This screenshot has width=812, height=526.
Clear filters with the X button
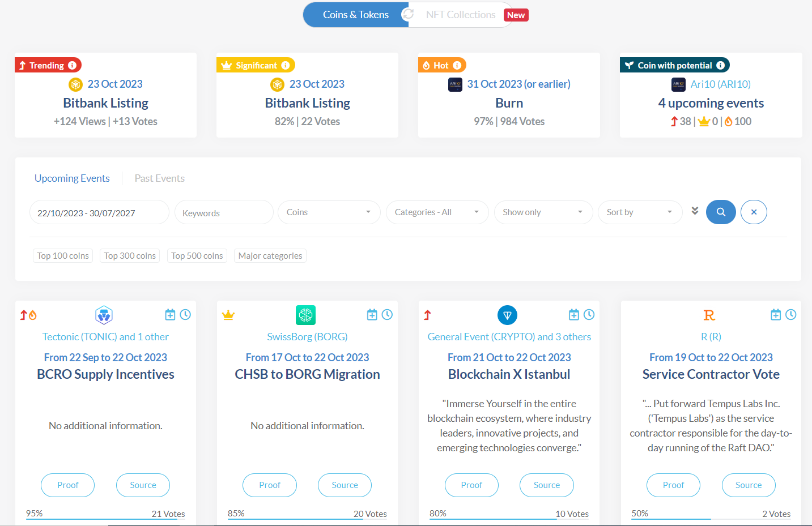pyautogui.click(x=754, y=212)
